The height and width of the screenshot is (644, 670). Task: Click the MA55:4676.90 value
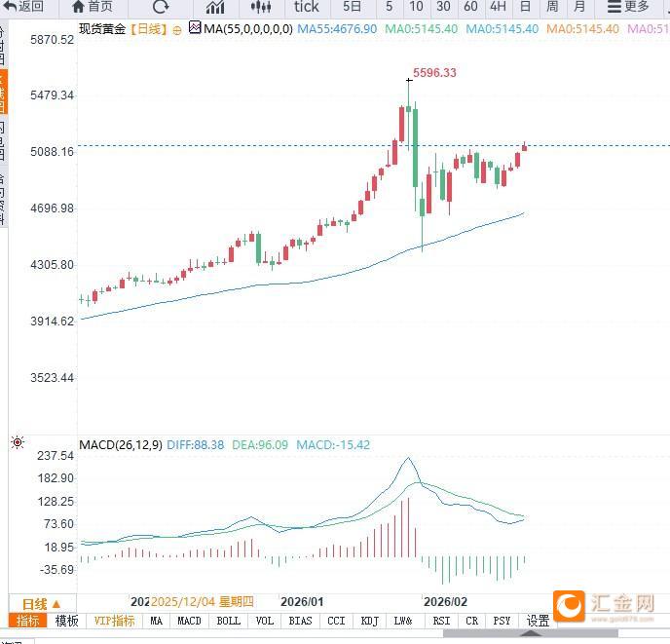point(337,29)
